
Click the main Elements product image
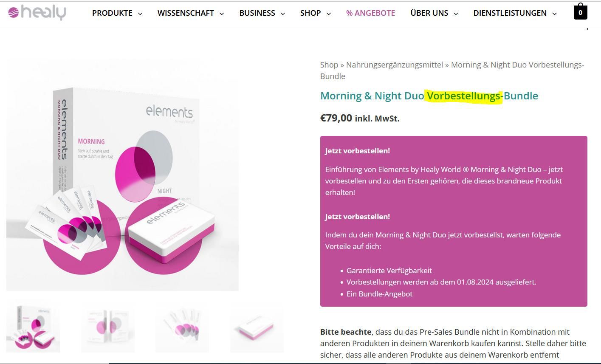pyautogui.click(x=122, y=175)
